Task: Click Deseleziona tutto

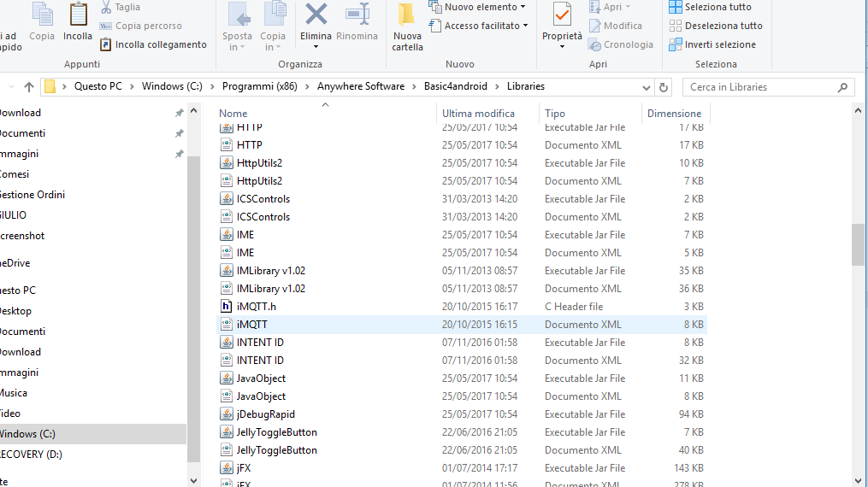Action: (716, 26)
